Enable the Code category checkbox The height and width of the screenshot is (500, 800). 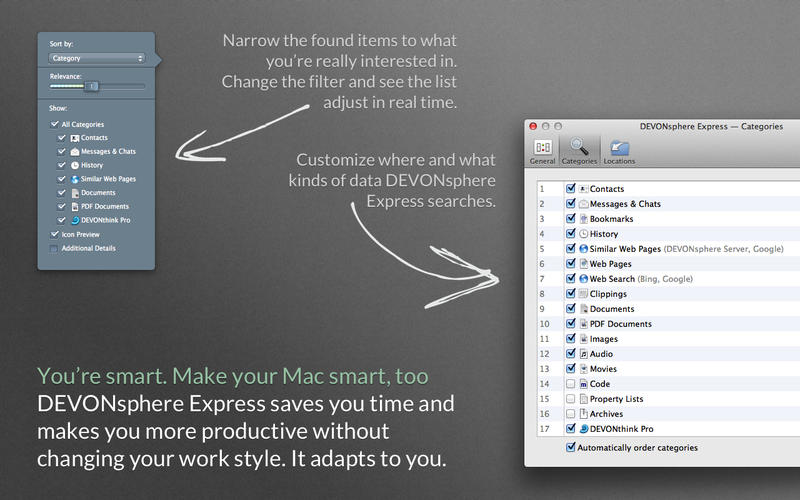coord(570,384)
